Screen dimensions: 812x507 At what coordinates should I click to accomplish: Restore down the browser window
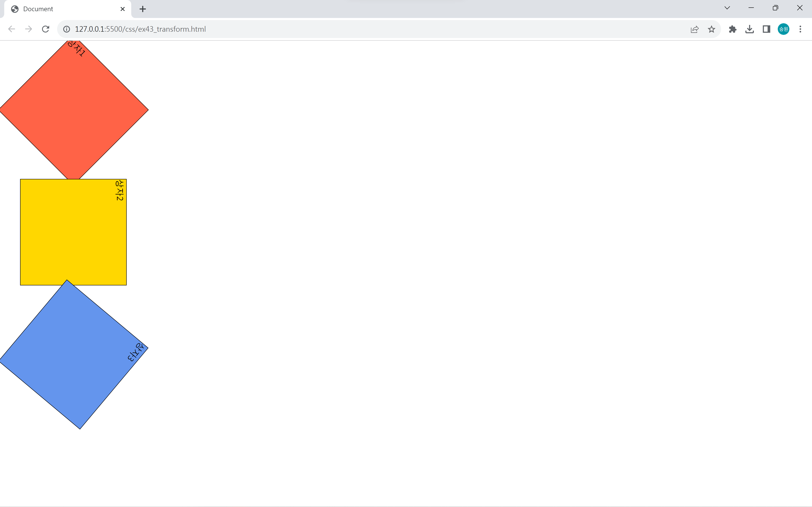click(775, 8)
